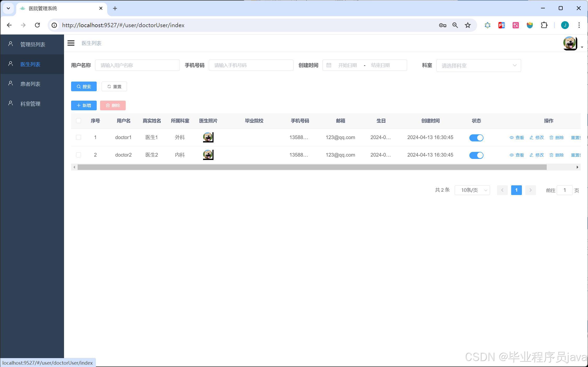This screenshot has height=367, width=588.
Task: Click the red 删除 batch delete button
Action: tap(113, 105)
